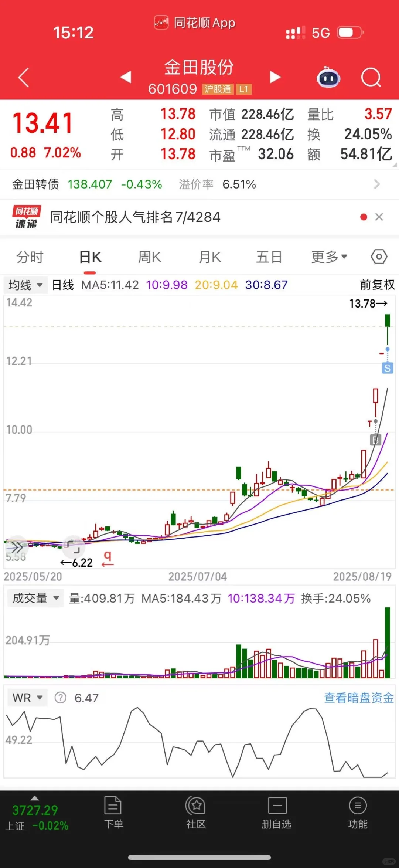Open the 同花顺 App banner icon
Screen dimensions: 399x868
161,23
